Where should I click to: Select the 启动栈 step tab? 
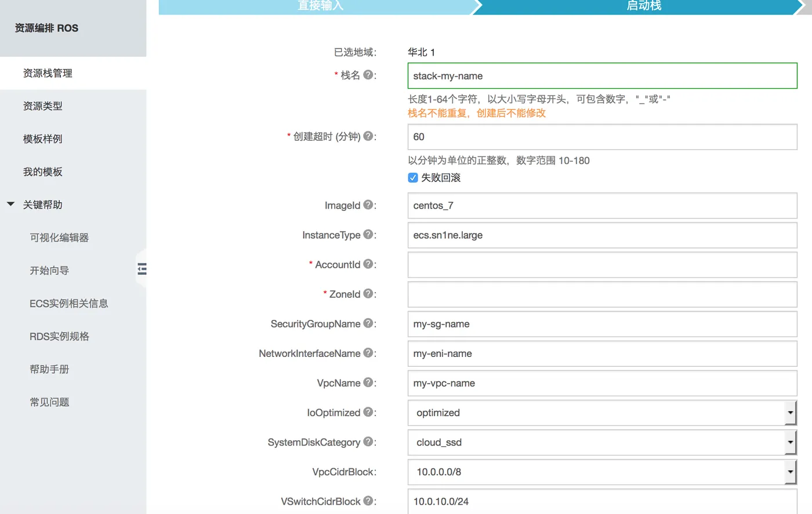point(644,6)
